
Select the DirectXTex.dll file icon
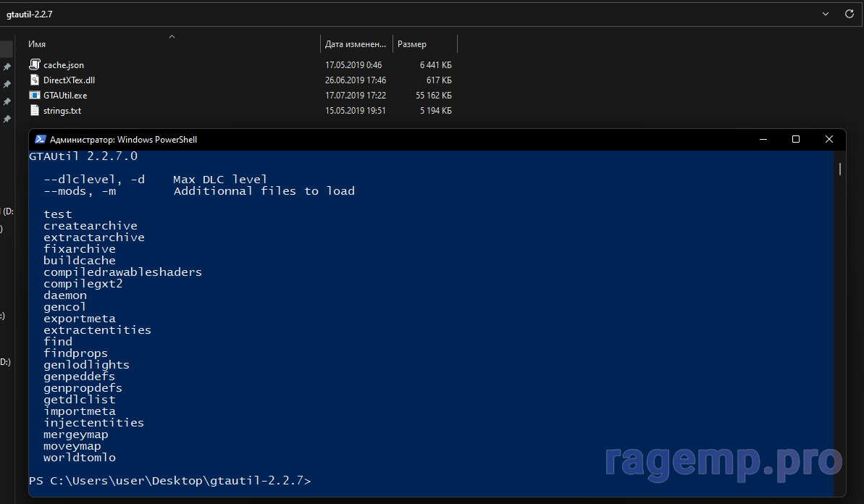pos(34,80)
